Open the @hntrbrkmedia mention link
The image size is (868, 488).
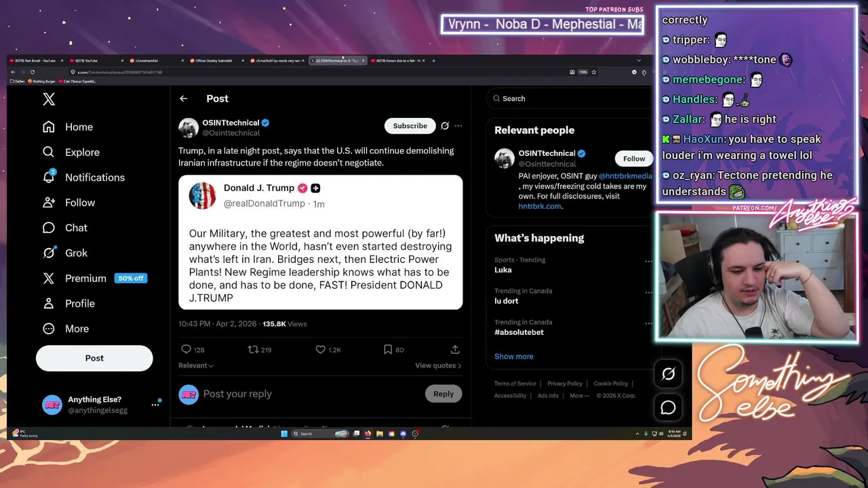(x=625, y=176)
